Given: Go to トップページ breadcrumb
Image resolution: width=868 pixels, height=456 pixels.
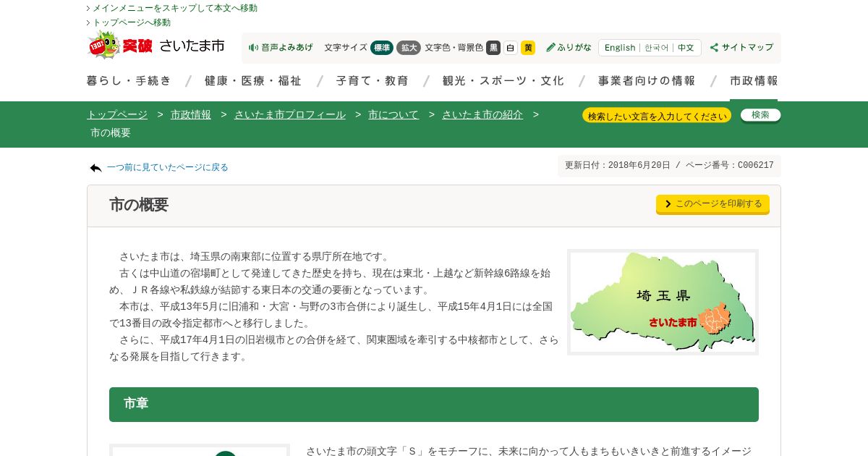Looking at the screenshot, I should [117, 114].
